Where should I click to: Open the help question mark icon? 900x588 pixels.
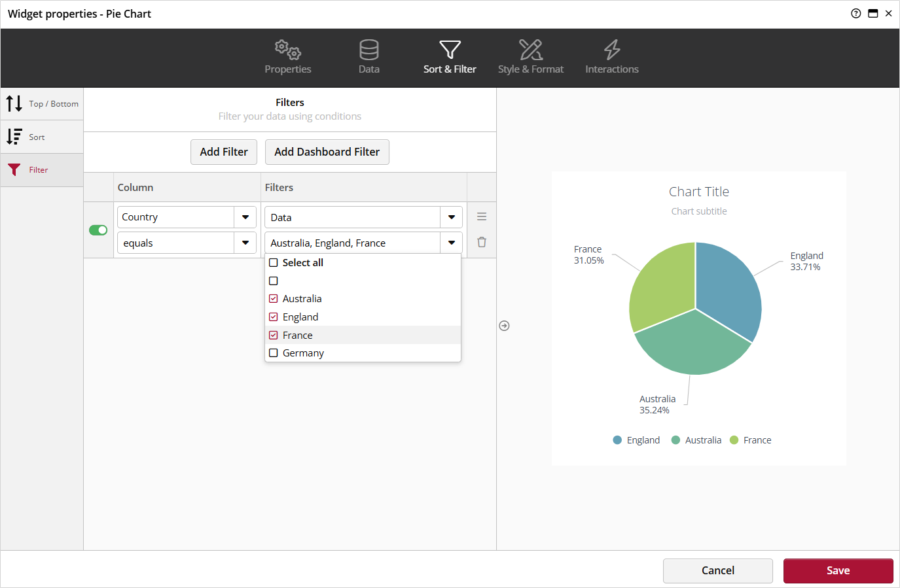tap(855, 13)
